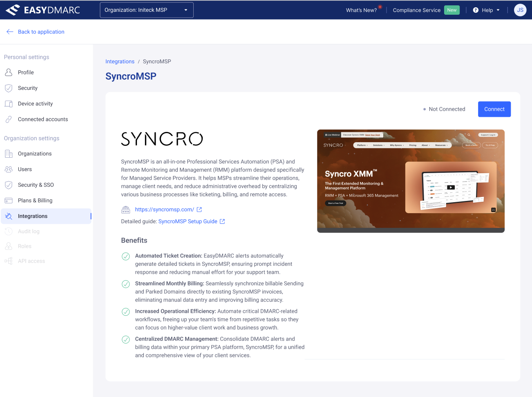
Task: Click the Integrations plug icon
Action: [x=9, y=216]
